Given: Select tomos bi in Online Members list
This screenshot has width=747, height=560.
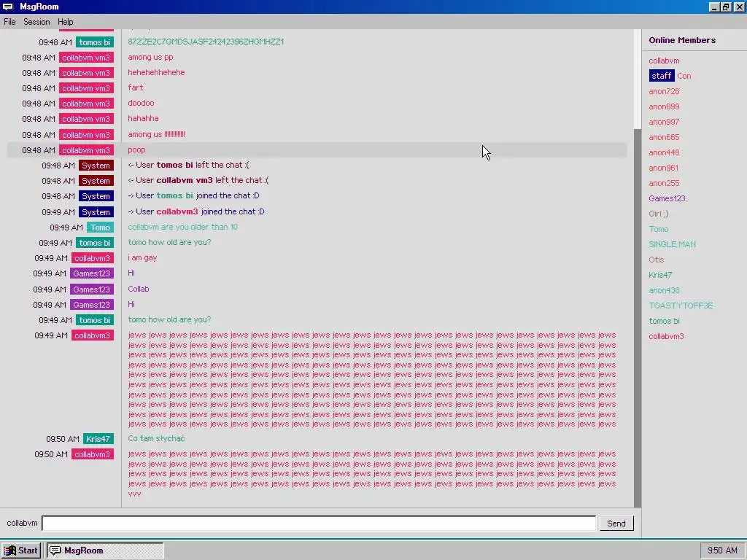Looking at the screenshot, I should click(x=664, y=321).
